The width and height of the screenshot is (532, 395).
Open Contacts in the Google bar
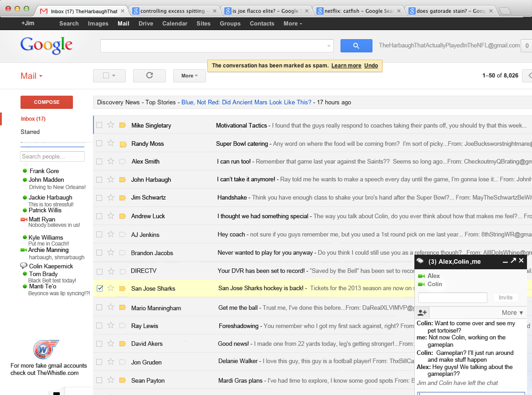(x=262, y=23)
